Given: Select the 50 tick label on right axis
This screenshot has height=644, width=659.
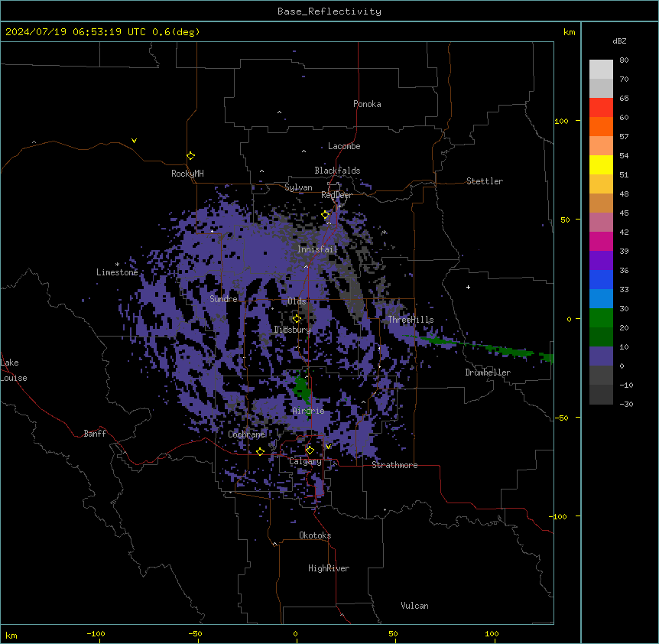Looking at the screenshot, I should (x=565, y=220).
